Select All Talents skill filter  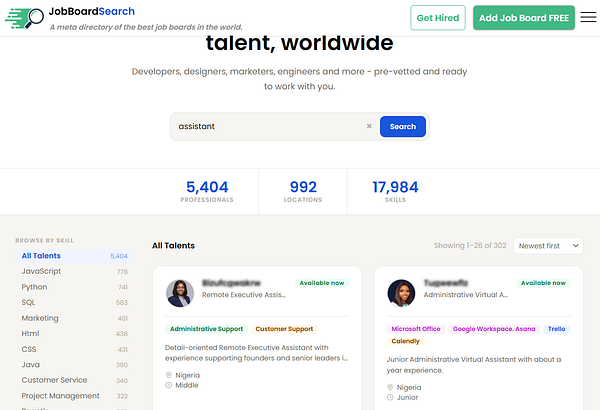(x=75, y=256)
